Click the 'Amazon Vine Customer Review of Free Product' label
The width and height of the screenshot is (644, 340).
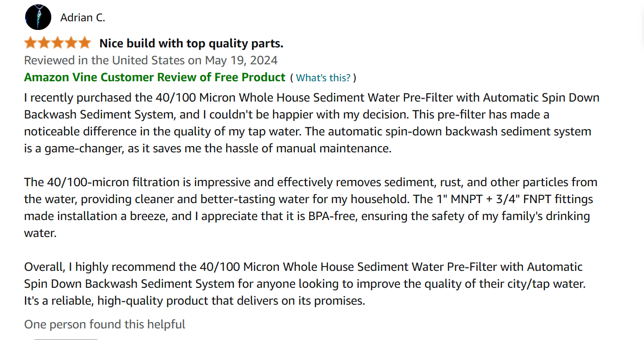pos(155,77)
